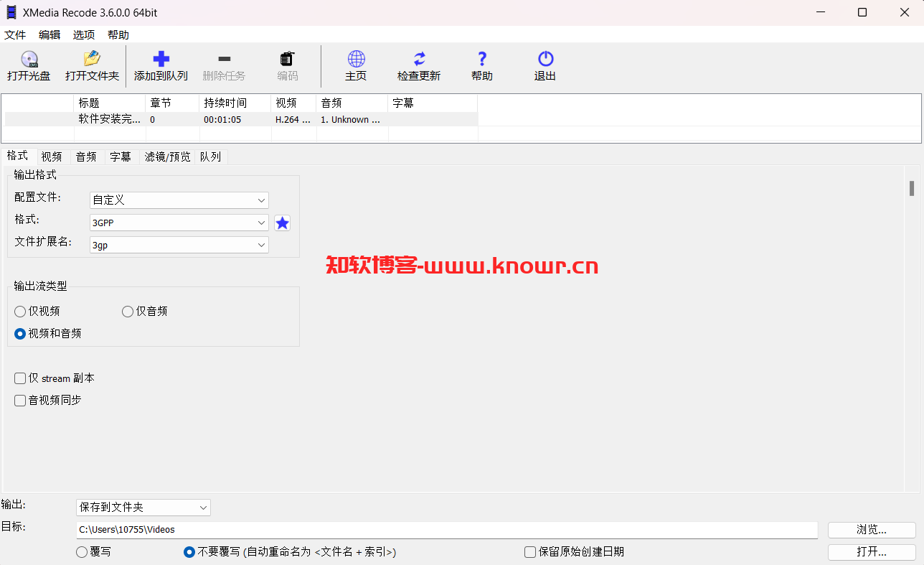The width and height of the screenshot is (924, 565).
Task: Click the 标题 column header
Action: (110, 103)
